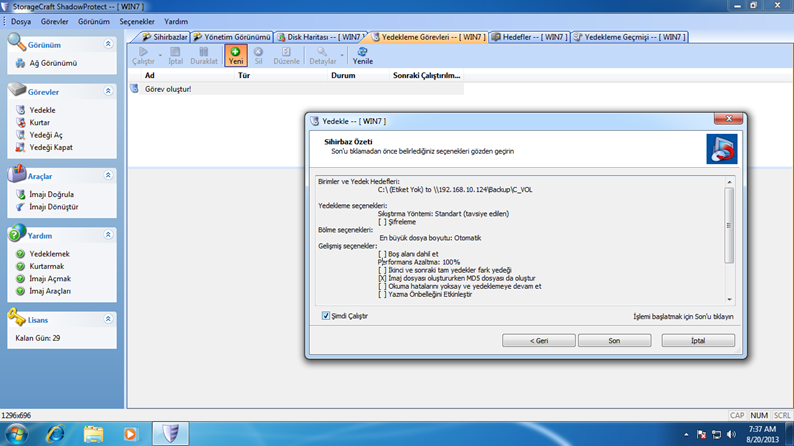The image size is (794, 446).
Task: Switch to Sihirbazlar tab
Action: tap(164, 37)
